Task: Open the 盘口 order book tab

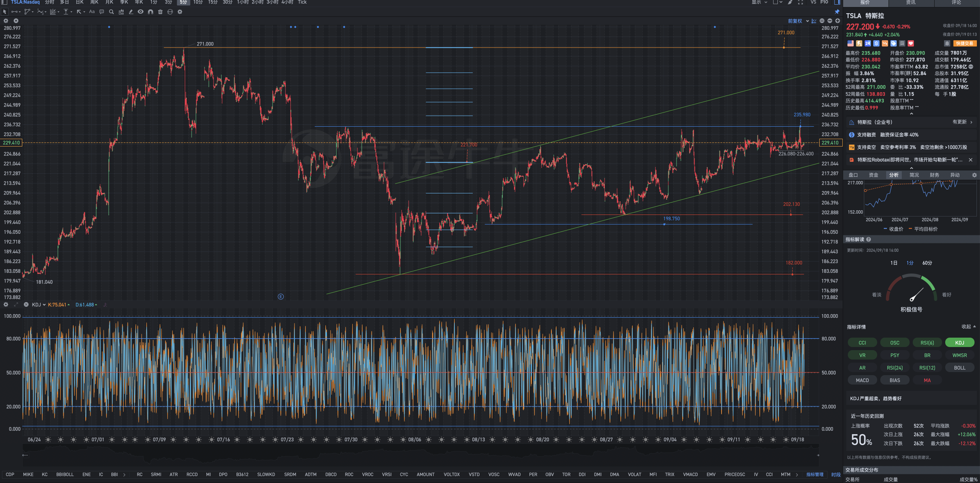Action: [x=853, y=175]
